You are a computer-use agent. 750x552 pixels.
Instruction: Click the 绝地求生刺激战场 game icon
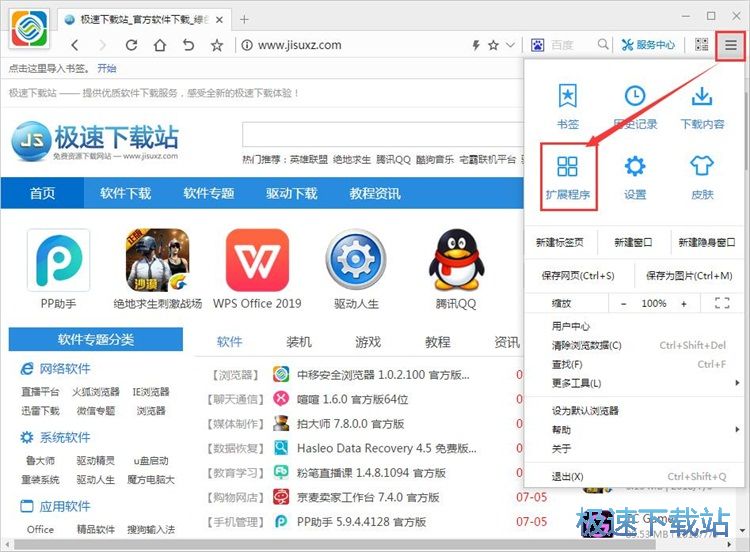157,260
